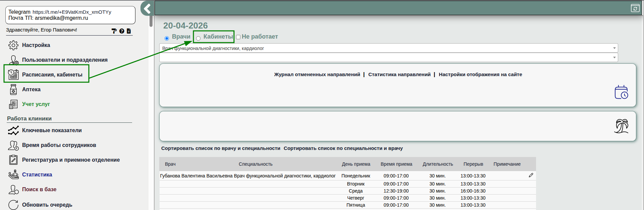Screen dimensions: 644x210
Task: Open the Настройка menu item
Action: (x=36, y=45)
